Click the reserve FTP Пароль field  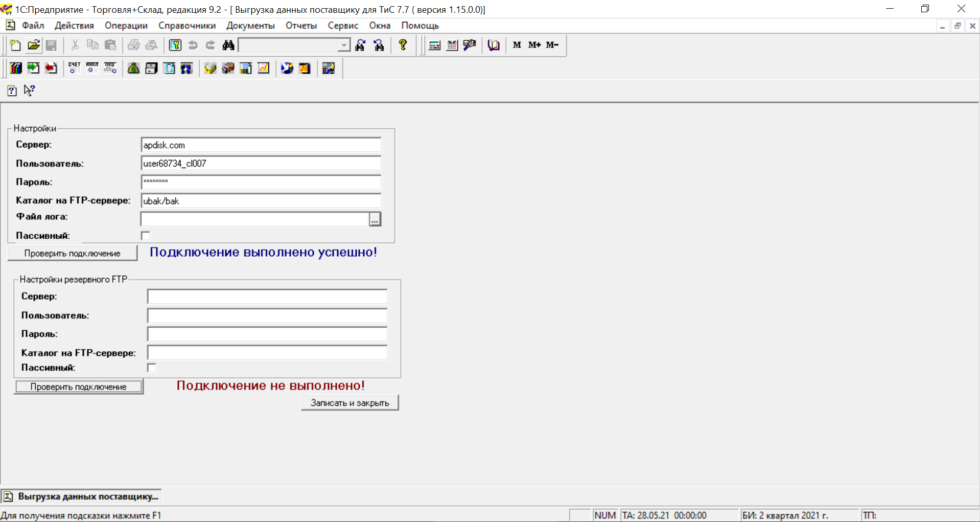[267, 334]
